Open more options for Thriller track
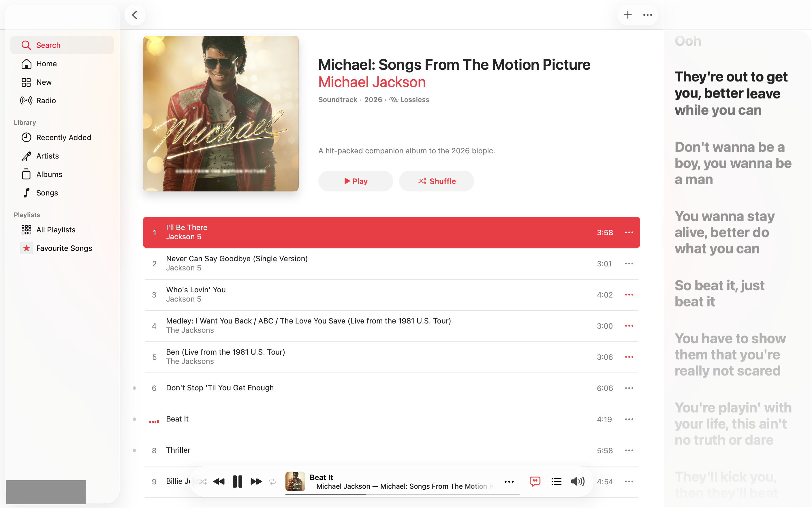This screenshot has width=812, height=508. [629, 450]
